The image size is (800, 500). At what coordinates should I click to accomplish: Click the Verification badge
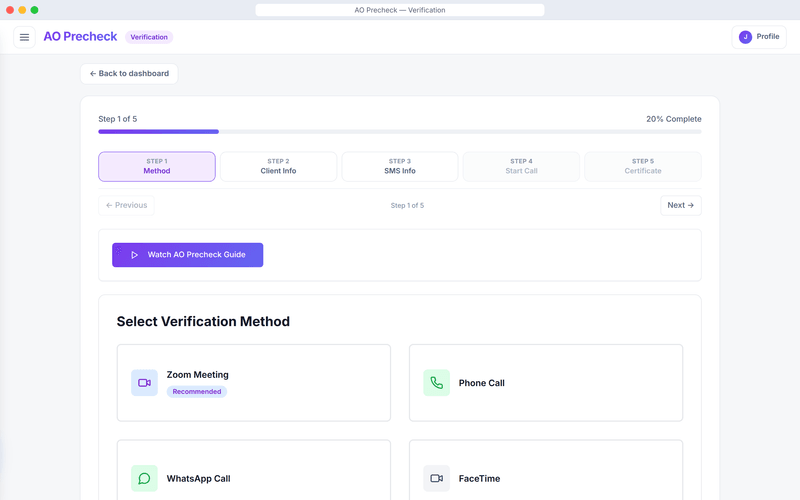(x=149, y=37)
